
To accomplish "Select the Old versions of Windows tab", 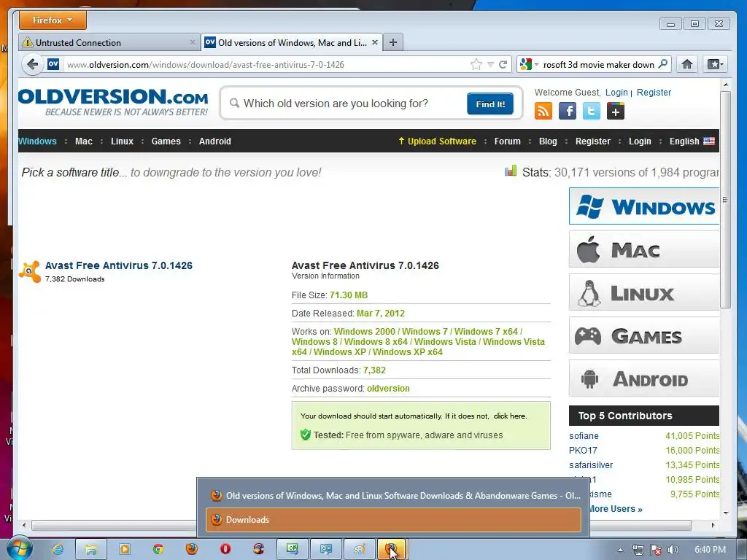I will [x=292, y=42].
